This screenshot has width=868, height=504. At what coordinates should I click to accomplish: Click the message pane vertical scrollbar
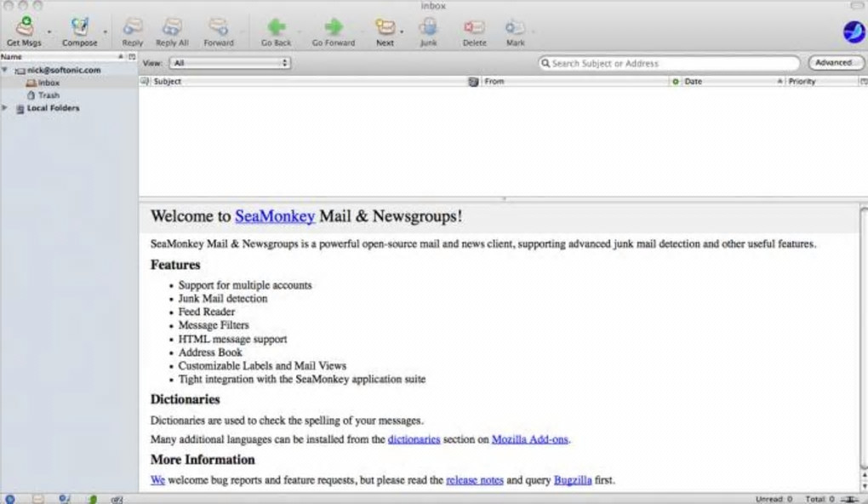(864, 338)
